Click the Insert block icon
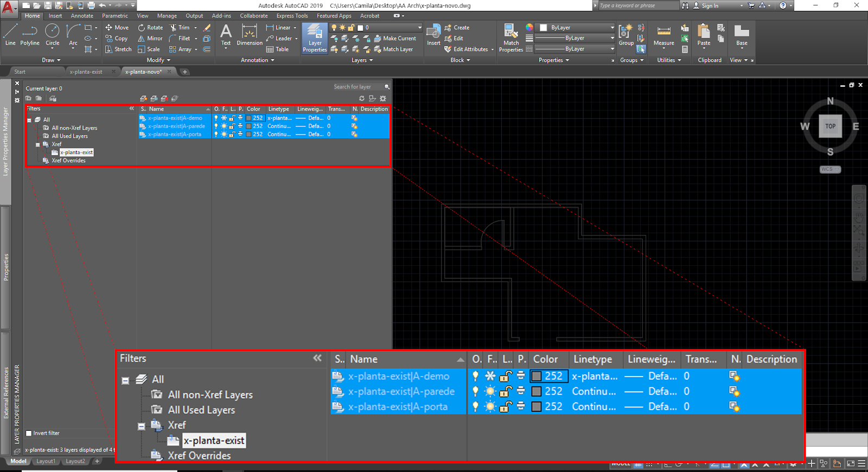The image size is (868, 472). pos(433,35)
